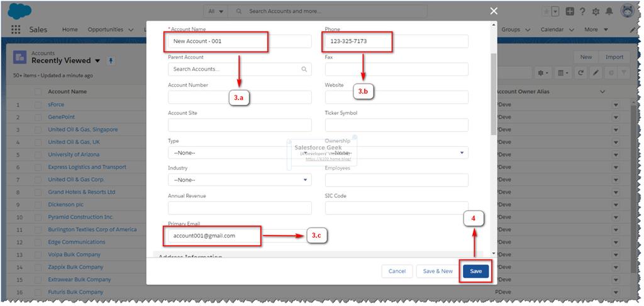The image size is (644, 306).
Task: Expand the Calendar tab chevron
Action: [x=571, y=30]
